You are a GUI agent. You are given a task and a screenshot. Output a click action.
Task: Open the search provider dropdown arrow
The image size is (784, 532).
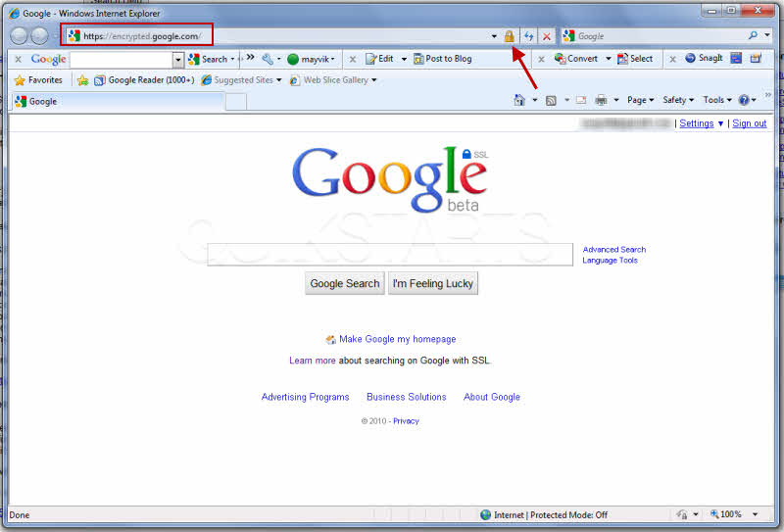tap(767, 35)
